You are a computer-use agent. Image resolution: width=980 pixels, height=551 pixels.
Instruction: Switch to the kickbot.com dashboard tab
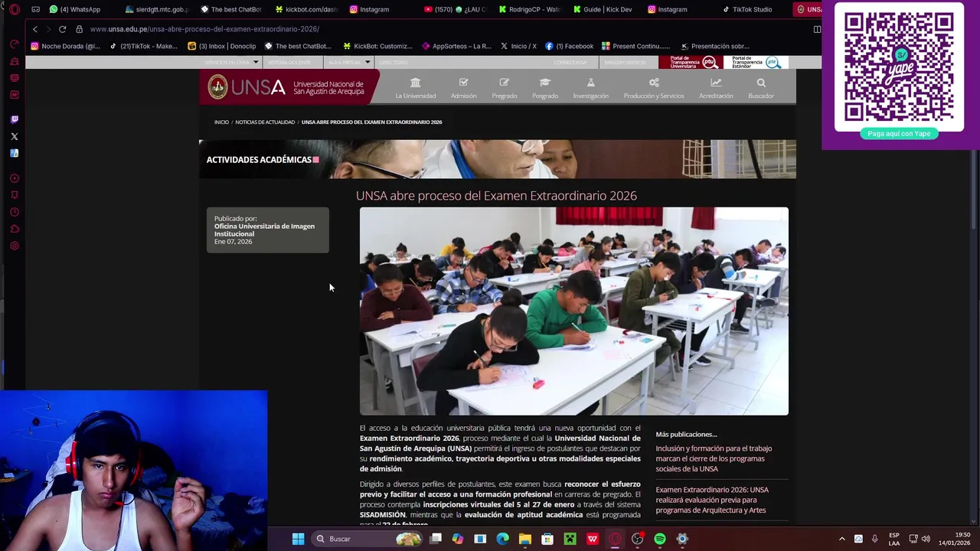click(x=306, y=9)
